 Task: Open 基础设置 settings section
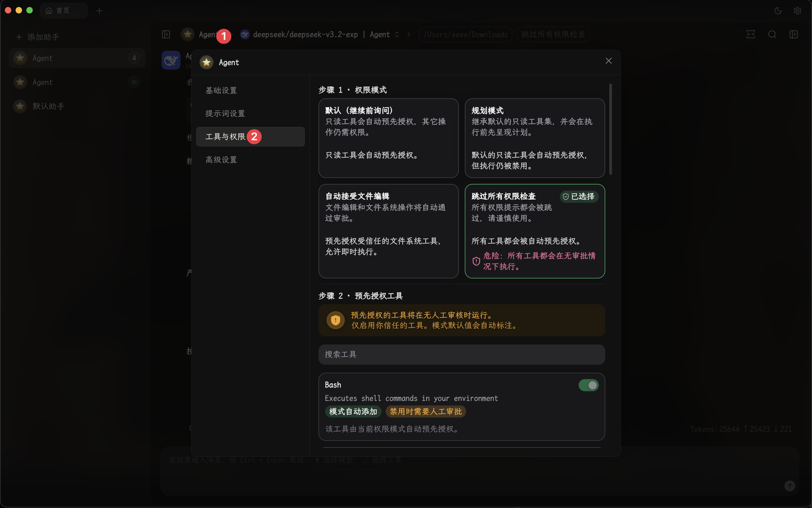pos(221,90)
